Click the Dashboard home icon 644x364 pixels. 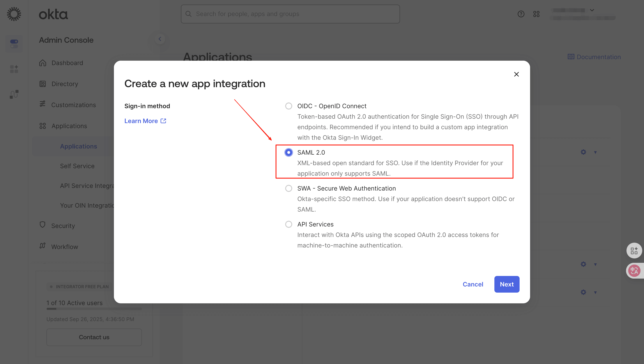point(42,63)
